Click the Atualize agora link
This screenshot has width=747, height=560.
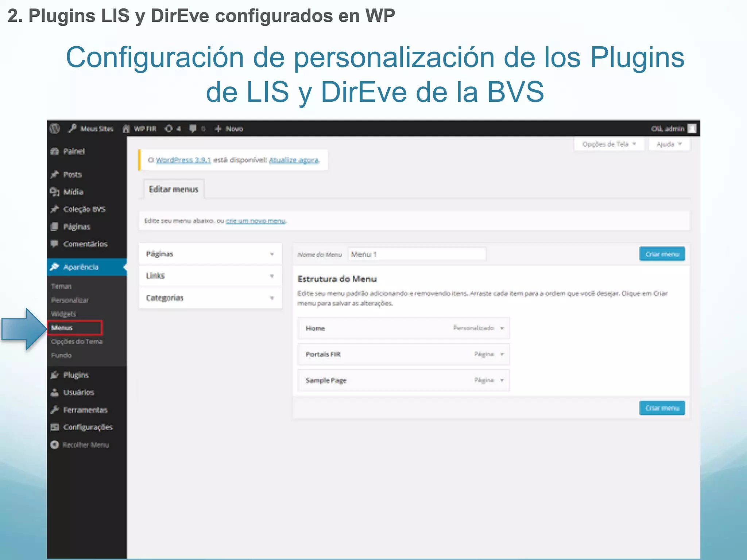294,160
